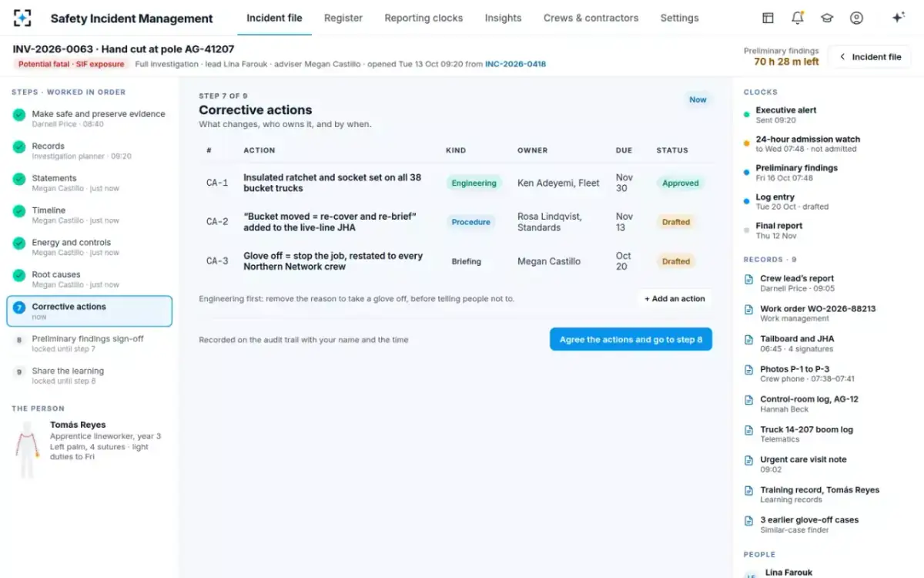Click document icon for Control-room log, AG-12
The image size is (924, 578).
tap(748, 400)
